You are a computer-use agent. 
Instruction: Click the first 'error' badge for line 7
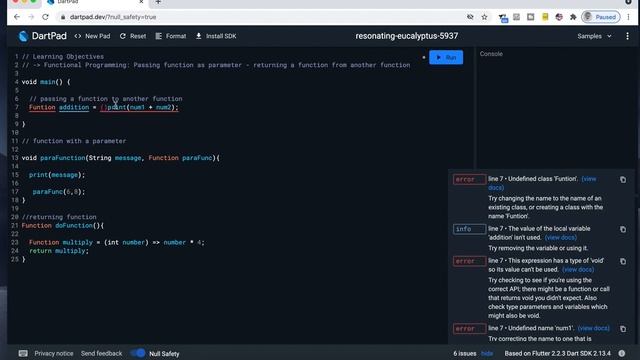pos(469,180)
